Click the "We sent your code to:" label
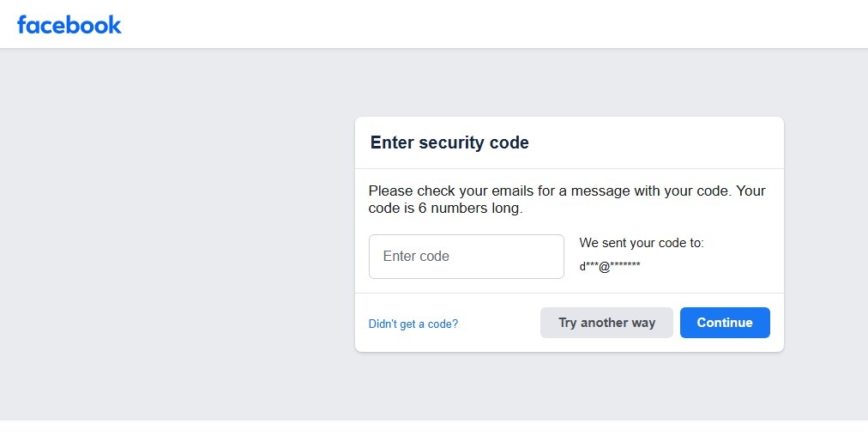 pyautogui.click(x=642, y=243)
